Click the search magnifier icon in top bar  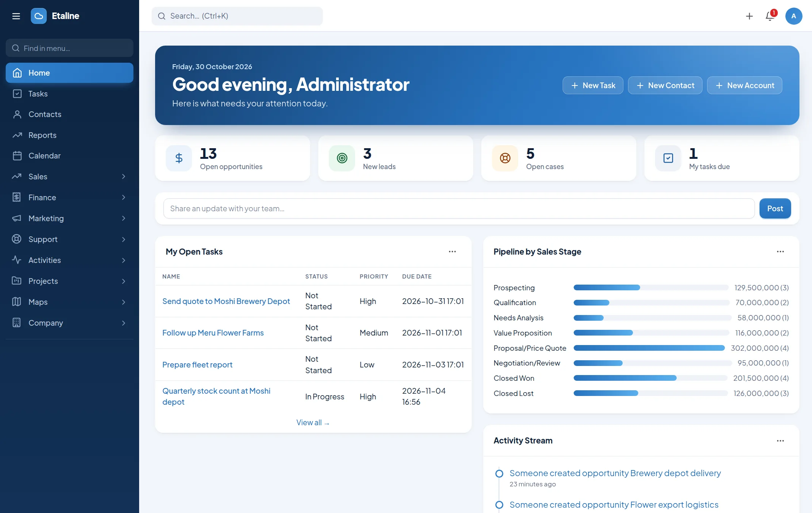click(162, 16)
